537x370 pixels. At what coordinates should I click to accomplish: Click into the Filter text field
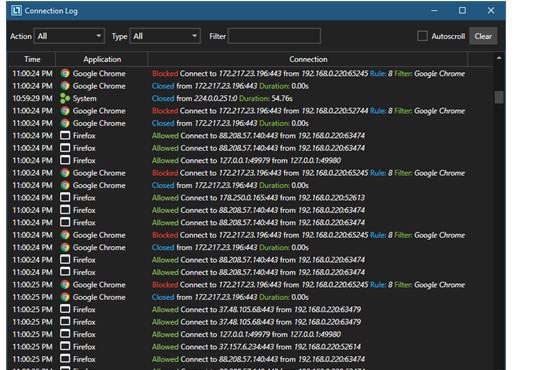tap(274, 36)
